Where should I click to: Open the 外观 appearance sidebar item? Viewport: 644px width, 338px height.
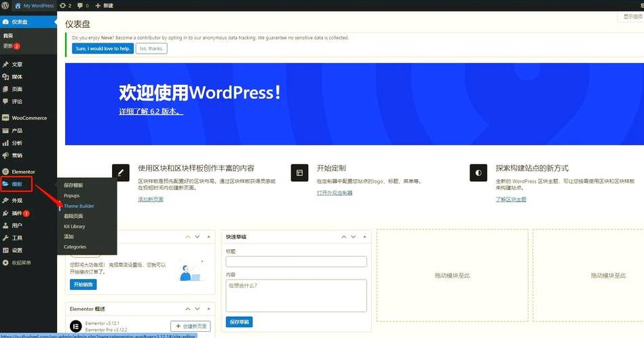(29, 200)
